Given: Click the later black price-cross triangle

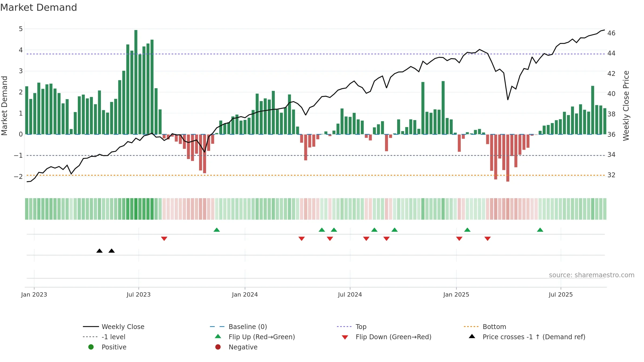Looking at the screenshot, I should 112,251.
